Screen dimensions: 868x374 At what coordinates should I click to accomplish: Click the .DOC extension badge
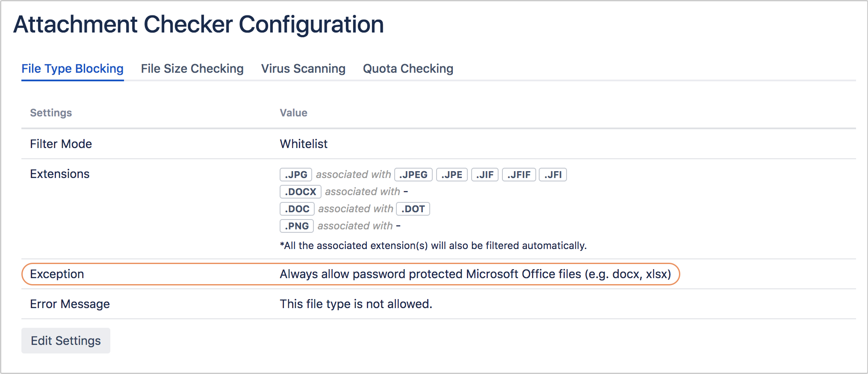coord(297,208)
